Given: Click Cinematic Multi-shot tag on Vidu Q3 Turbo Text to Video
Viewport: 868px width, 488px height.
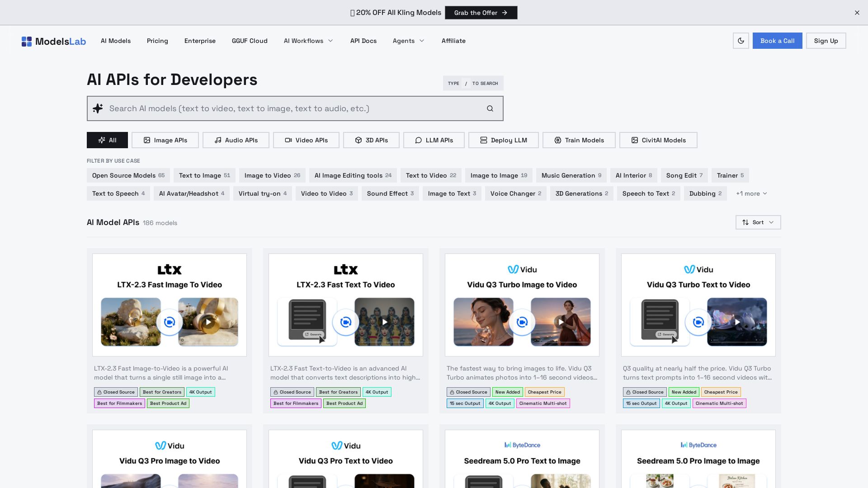Looking at the screenshot, I should point(719,404).
